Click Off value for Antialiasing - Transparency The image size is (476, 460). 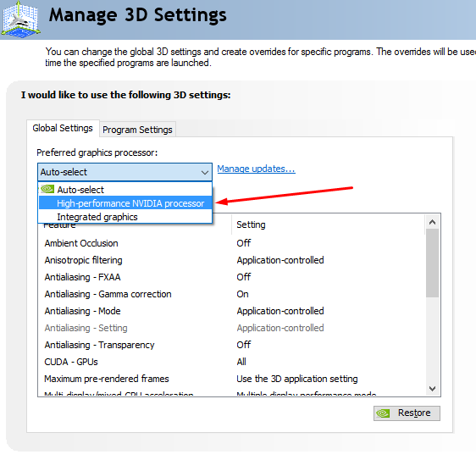(244, 345)
